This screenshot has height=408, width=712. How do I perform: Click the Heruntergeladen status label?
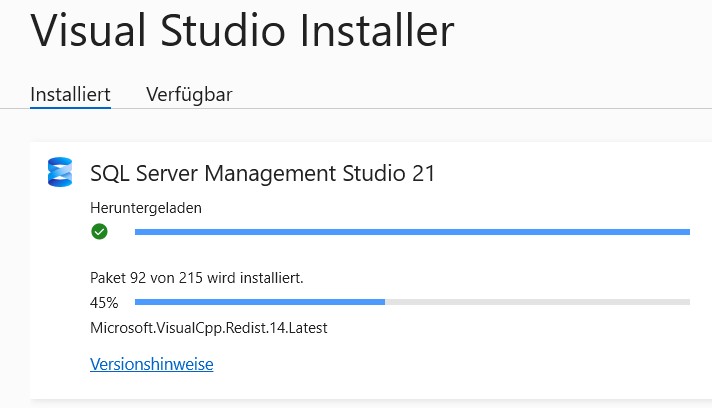coord(146,208)
